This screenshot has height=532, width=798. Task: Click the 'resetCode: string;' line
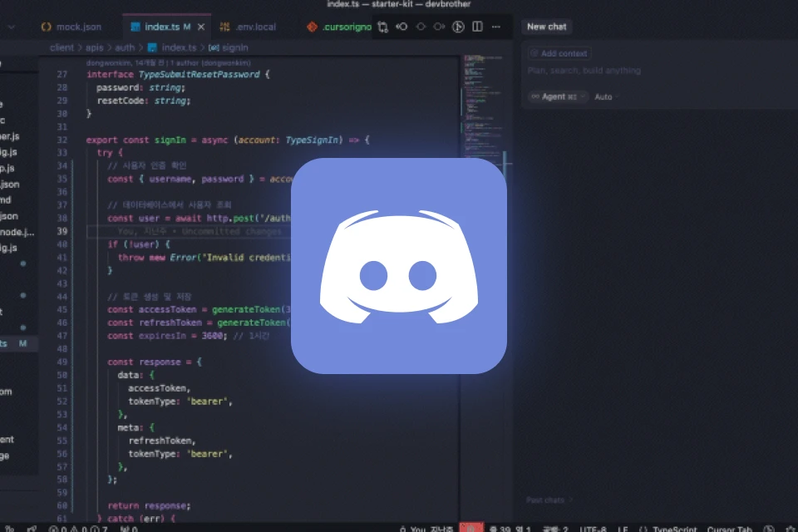144,101
